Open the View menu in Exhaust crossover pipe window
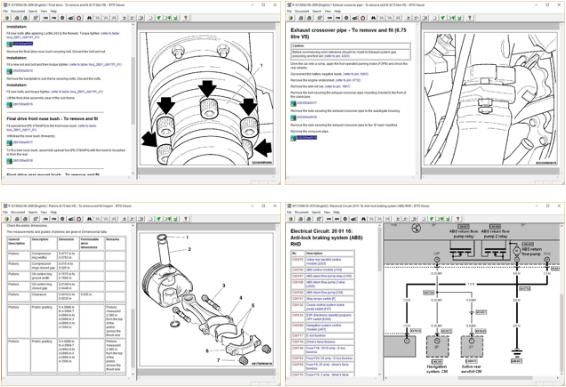 (x=328, y=11)
